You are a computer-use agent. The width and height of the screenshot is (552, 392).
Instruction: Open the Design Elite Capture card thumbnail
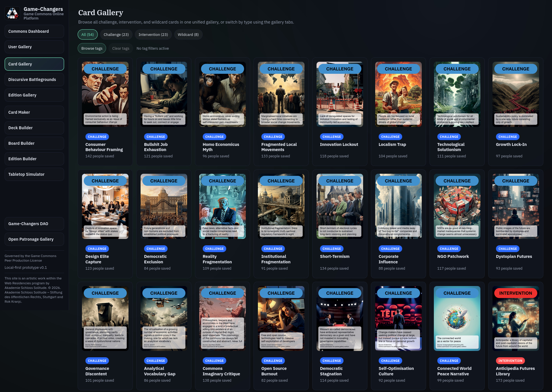pos(105,206)
